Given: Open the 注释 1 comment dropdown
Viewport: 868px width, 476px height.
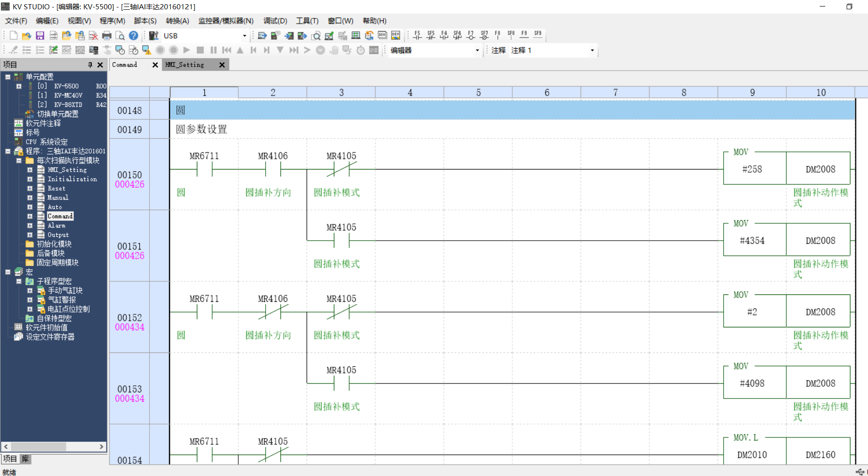Looking at the screenshot, I should point(592,50).
